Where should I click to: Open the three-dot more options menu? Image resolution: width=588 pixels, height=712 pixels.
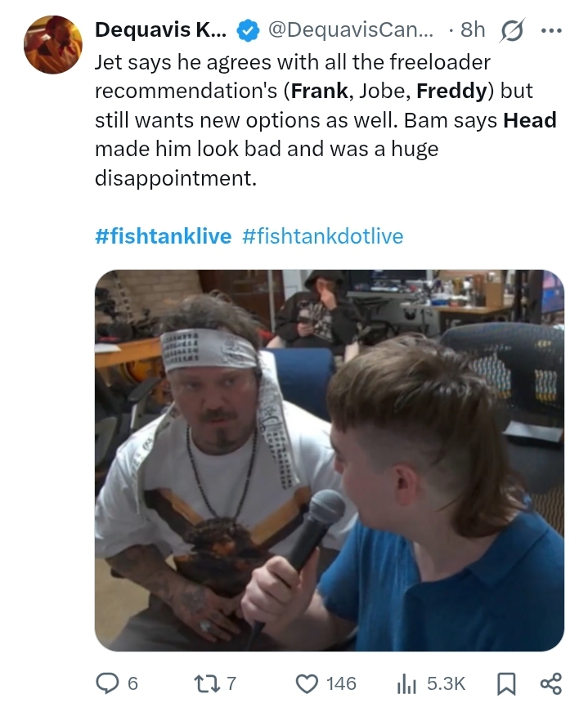coord(552,30)
